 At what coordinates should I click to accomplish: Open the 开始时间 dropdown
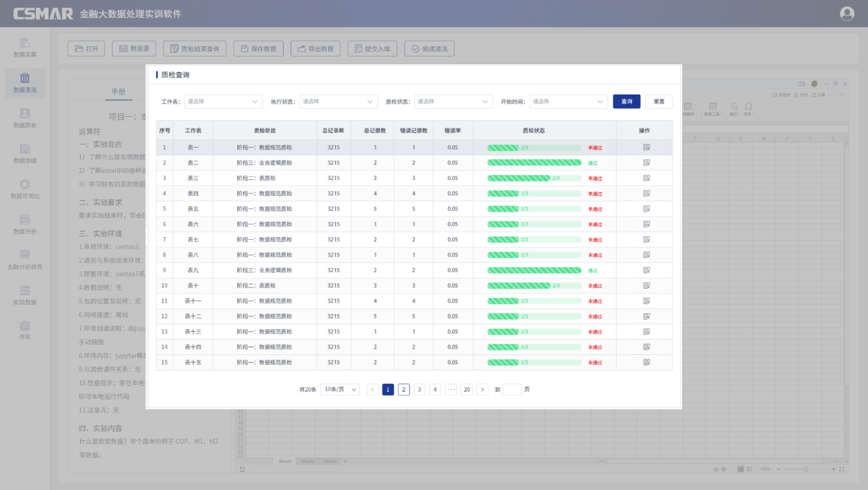[568, 102]
